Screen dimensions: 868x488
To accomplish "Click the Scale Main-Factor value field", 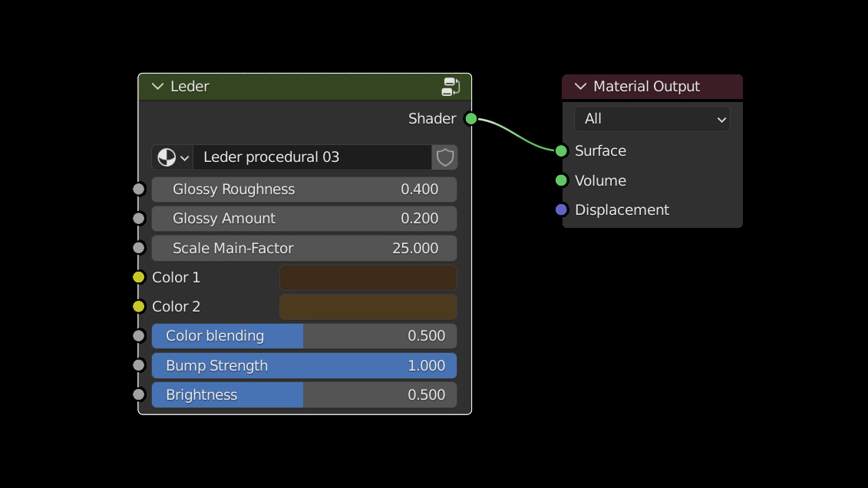I will point(304,248).
